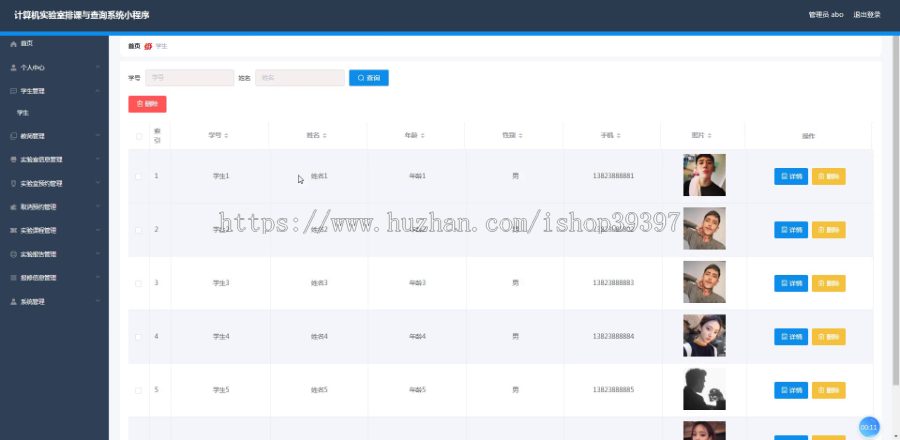This screenshot has height=440, width=900.
Task: Click the 管理员 abo account label
Action: coord(825,15)
